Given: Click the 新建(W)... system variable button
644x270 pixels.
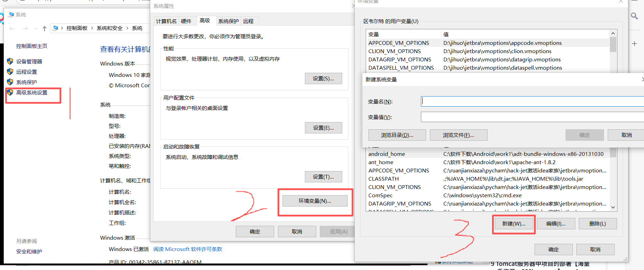Looking at the screenshot, I should point(514,223).
